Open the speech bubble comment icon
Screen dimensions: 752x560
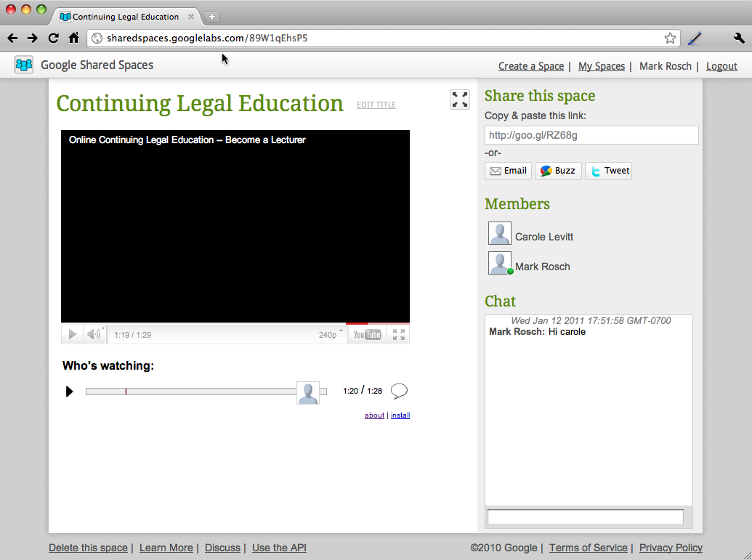tap(399, 391)
